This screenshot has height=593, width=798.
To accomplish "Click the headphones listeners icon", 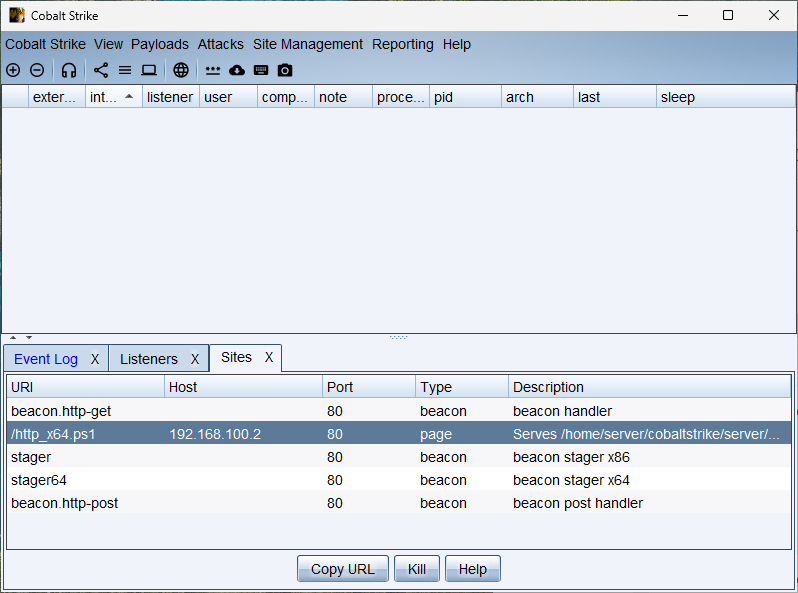I will [x=69, y=70].
